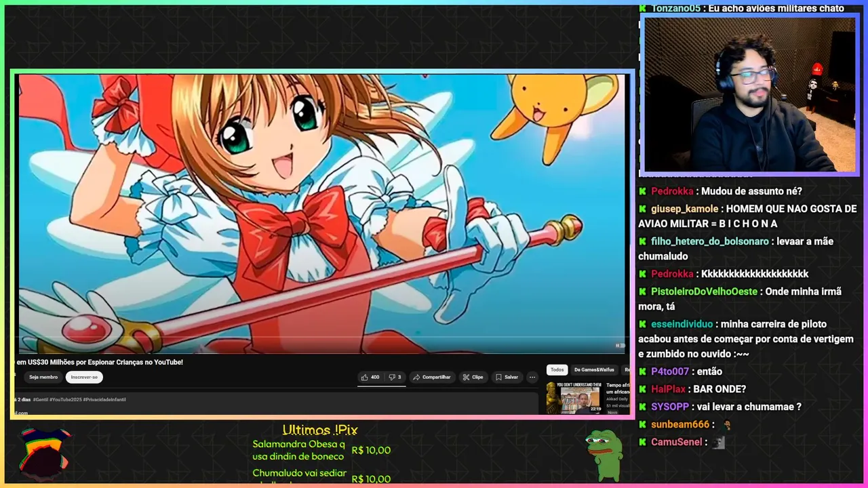Click the #Gentil hashtag link
Image resolution: width=868 pixels, height=488 pixels.
coord(40,399)
